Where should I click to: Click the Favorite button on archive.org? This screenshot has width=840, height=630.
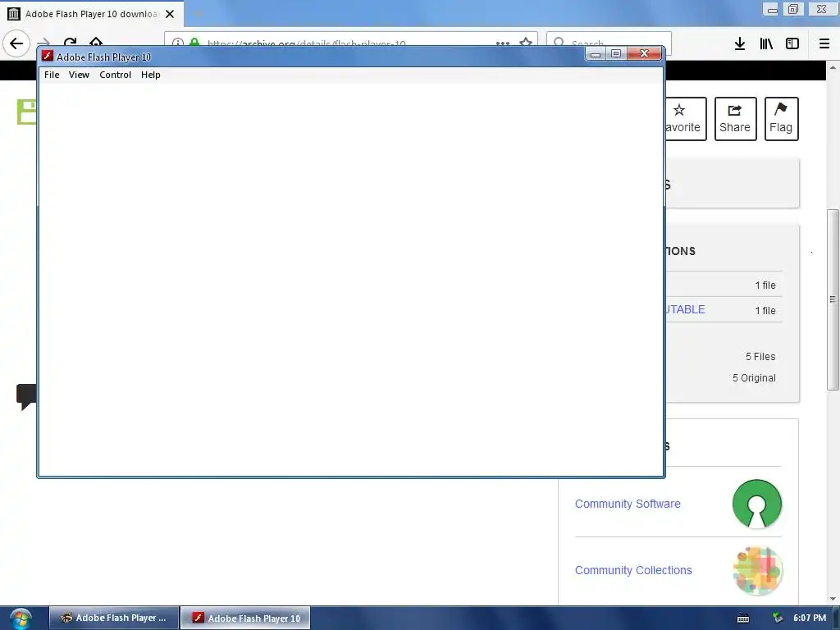686,119
